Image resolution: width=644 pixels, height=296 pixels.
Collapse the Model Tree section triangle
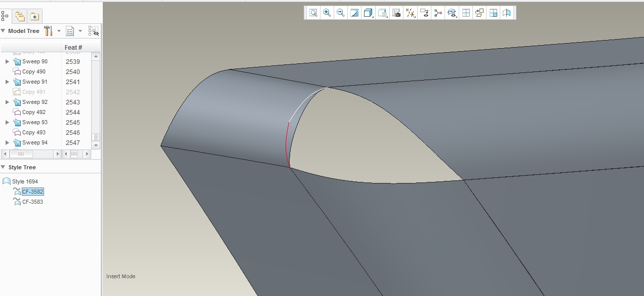[x=3, y=31]
